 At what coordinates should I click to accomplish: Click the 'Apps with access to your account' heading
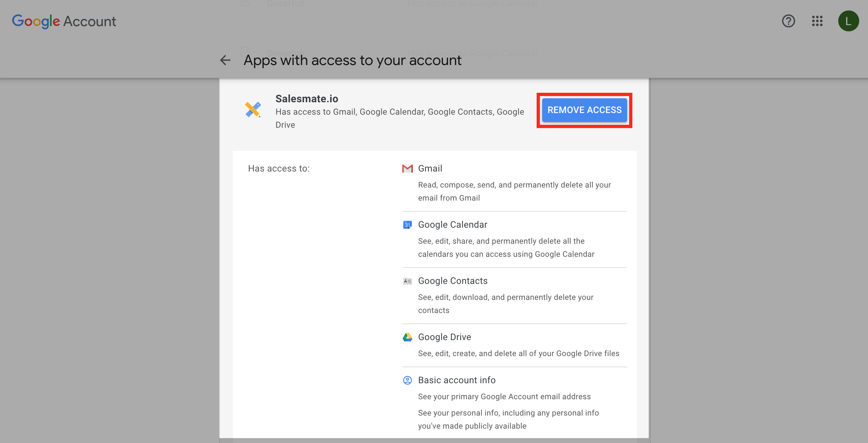352,61
